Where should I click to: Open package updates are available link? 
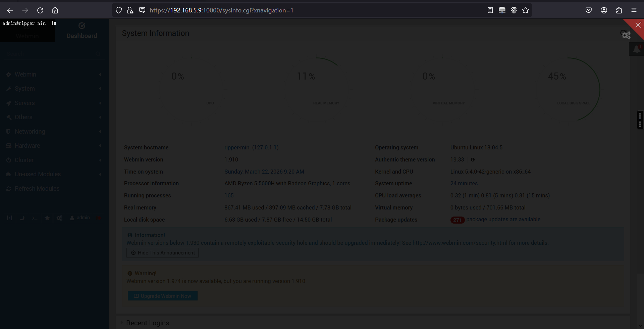point(503,219)
